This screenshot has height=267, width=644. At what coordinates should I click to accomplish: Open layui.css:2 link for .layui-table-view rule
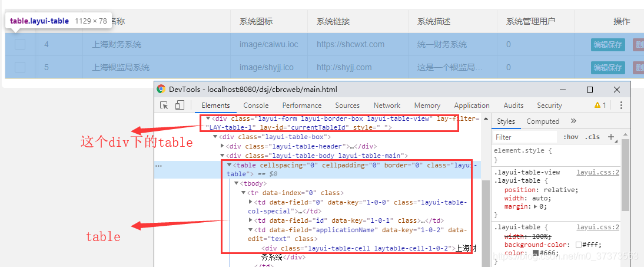pos(597,172)
